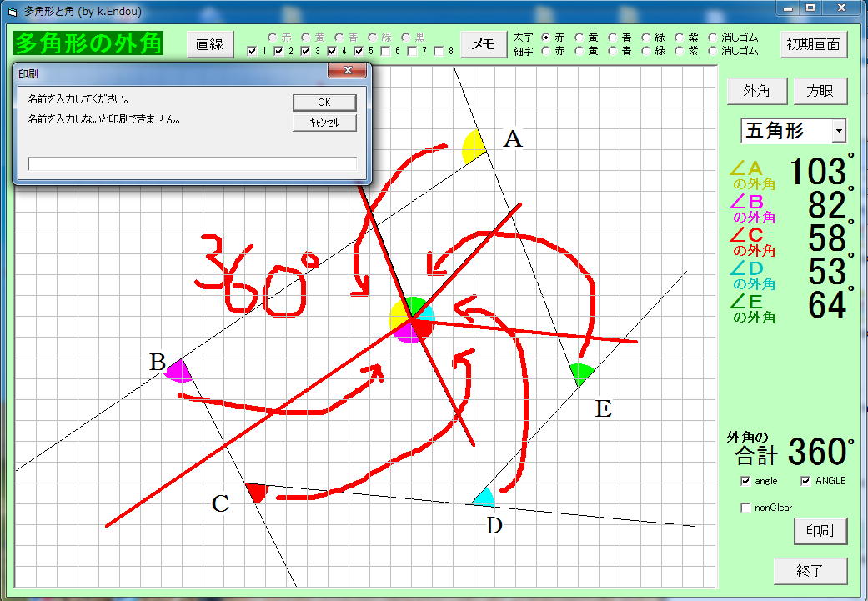The width and height of the screenshot is (868, 601).
Task: Toggle the uppercase ANGLE checkbox
Action: tap(805, 481)
